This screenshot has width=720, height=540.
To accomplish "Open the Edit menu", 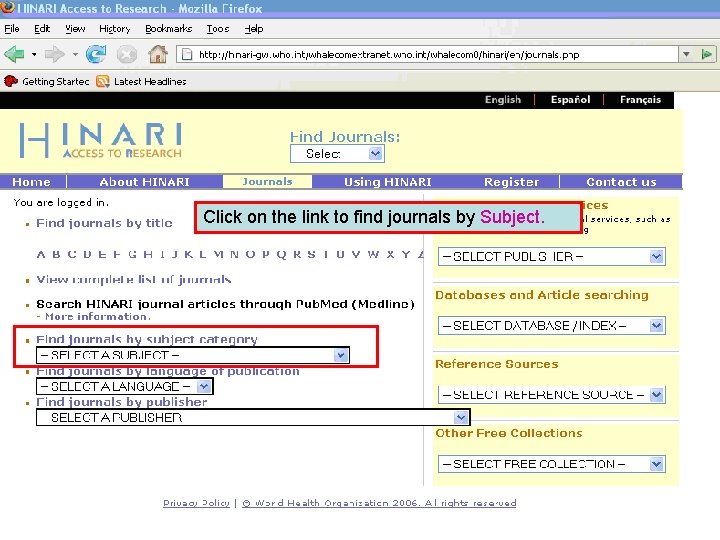I will point(42,29).
